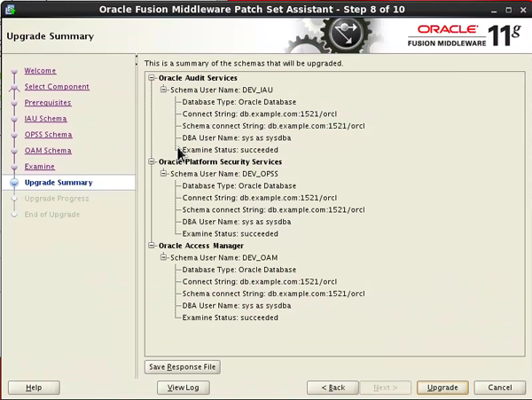Select Examine Status row under DEV_OPSS
The width and height of the screenshot is (532, 400).
pyautogui.click(x=230, y=233)
